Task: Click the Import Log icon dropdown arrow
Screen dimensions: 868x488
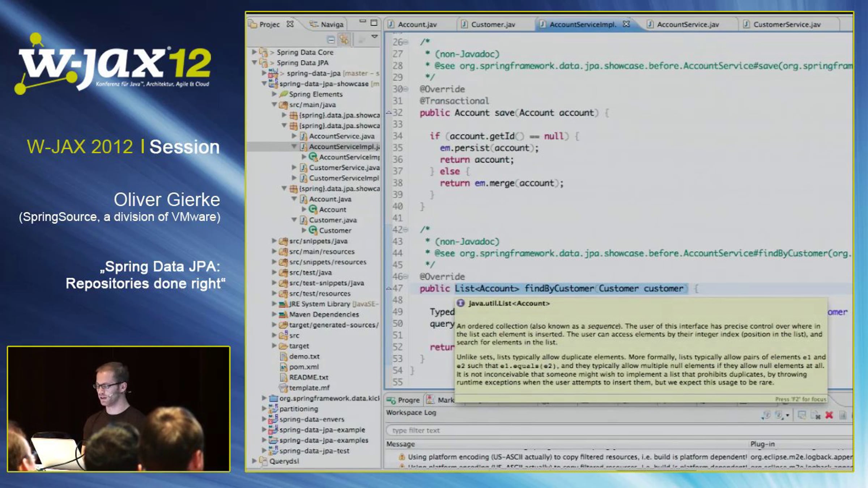Action: (787, 416)
